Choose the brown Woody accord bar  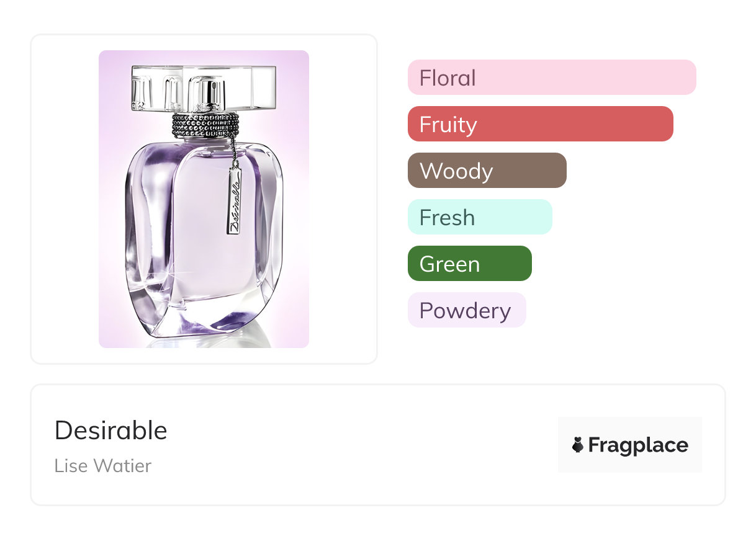click(x=487, y=171)
